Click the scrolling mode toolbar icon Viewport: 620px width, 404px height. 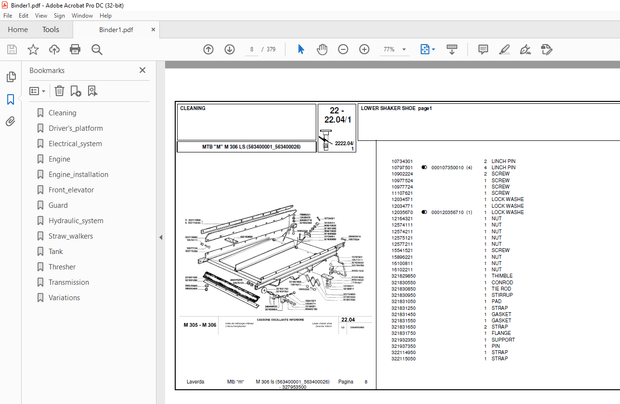452,49
